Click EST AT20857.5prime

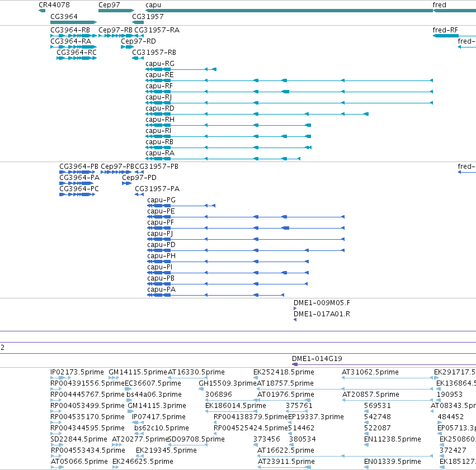point(388,400)
